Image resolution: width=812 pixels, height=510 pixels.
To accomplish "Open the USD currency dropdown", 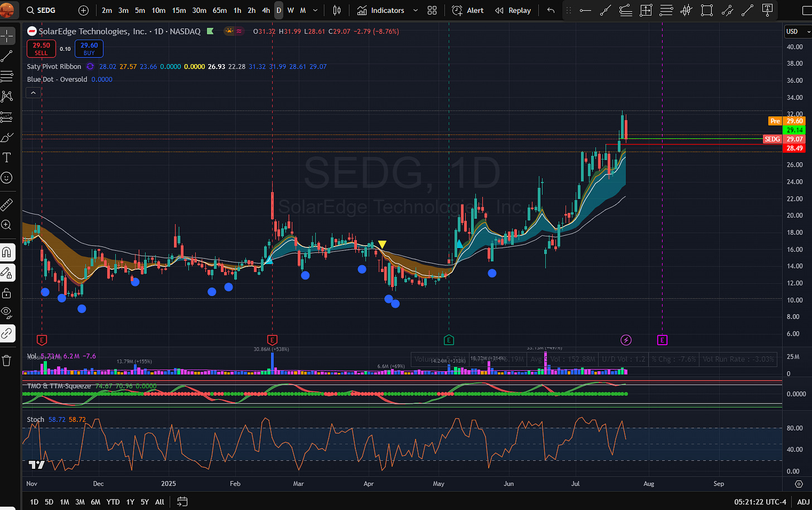I will click(797, 31).
